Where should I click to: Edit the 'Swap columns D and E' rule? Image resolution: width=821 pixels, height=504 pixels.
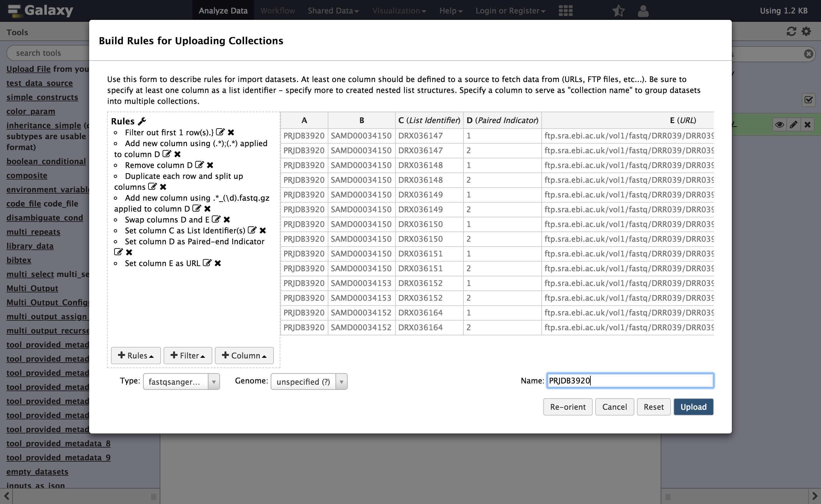(216, 219)
